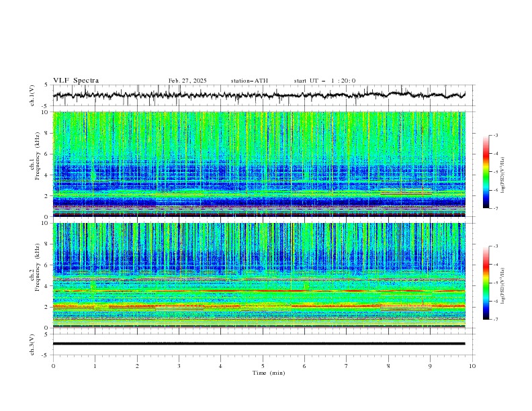Click the ch.1 voltage waveform trace
Screen dimensions: 532x411
point(259,95)
